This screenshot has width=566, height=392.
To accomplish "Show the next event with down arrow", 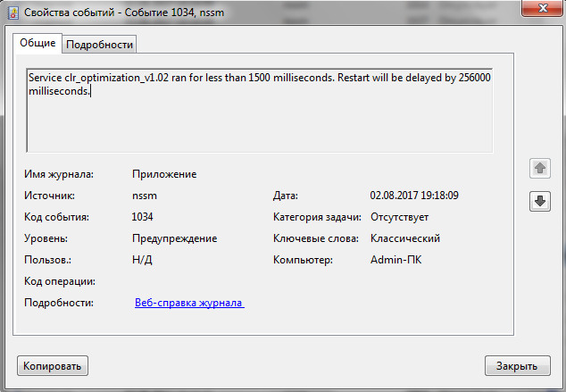I will (539, 201).
